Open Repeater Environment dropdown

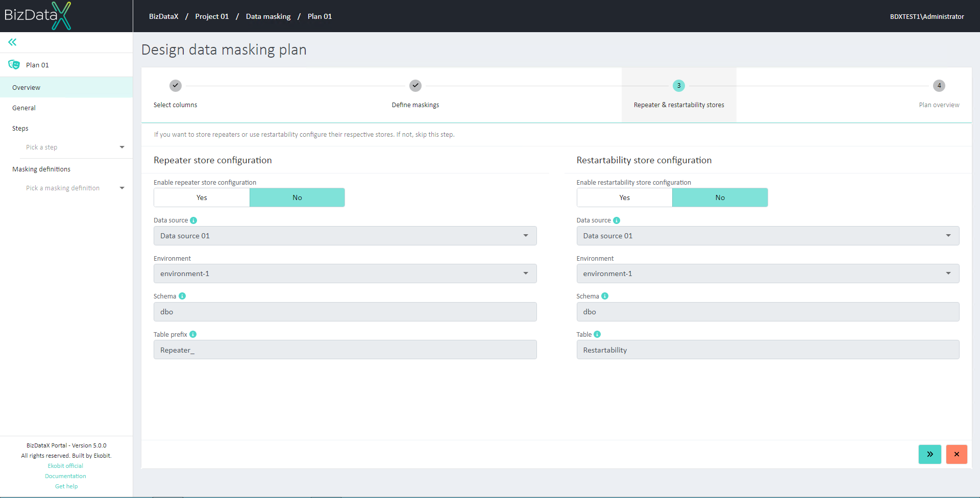[345, 273]
